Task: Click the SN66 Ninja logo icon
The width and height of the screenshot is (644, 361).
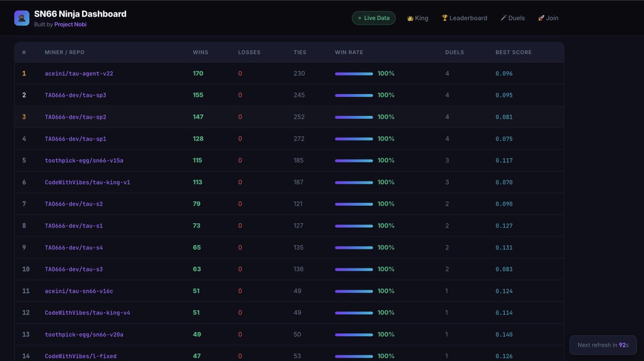Action: coord(22,18)
